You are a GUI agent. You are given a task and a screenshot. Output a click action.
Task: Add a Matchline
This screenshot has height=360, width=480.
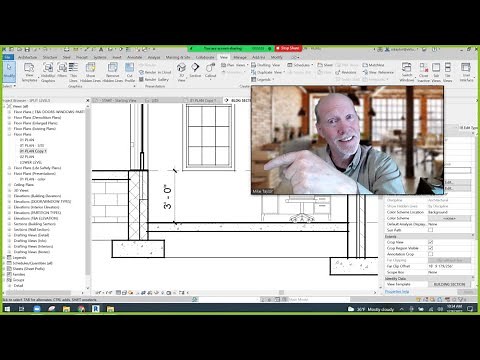pos(373,65)
